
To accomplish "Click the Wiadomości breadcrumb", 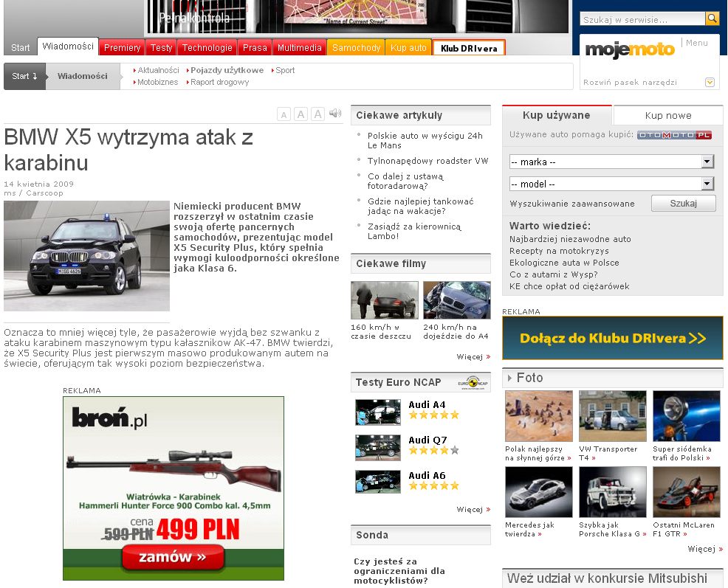I will click(83, 76).
